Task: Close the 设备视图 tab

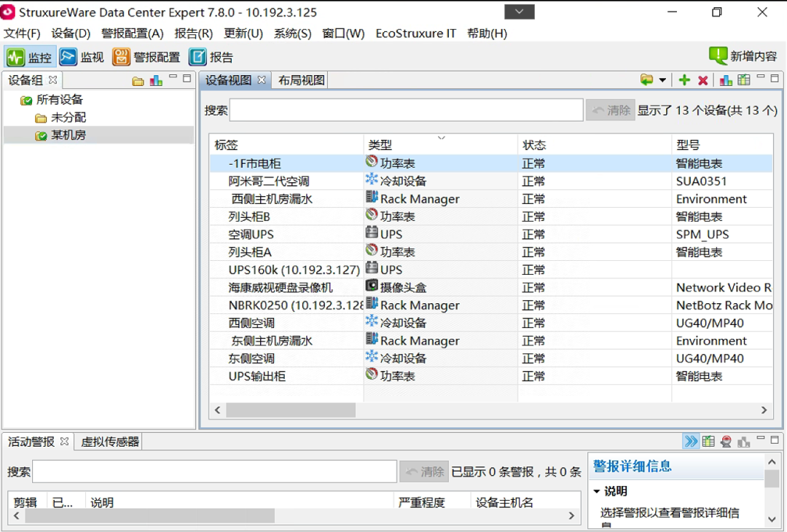Action: tap(262, 80)
